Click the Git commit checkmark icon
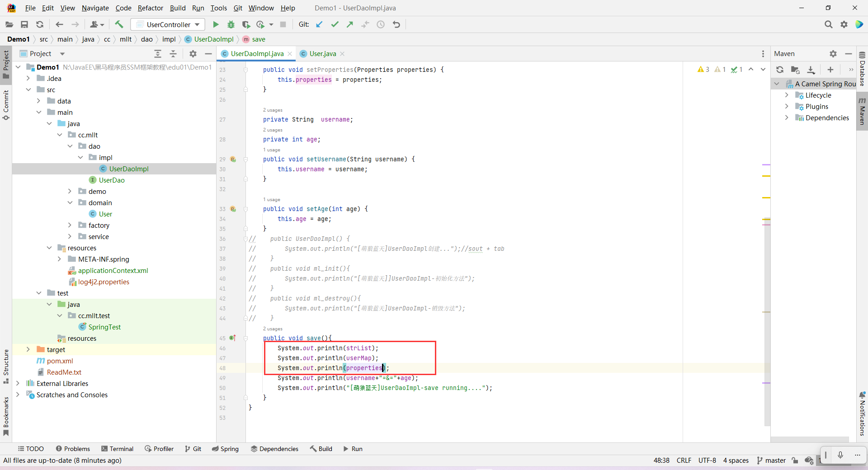Viewport: 868px width, 470px height. point(335,24)
